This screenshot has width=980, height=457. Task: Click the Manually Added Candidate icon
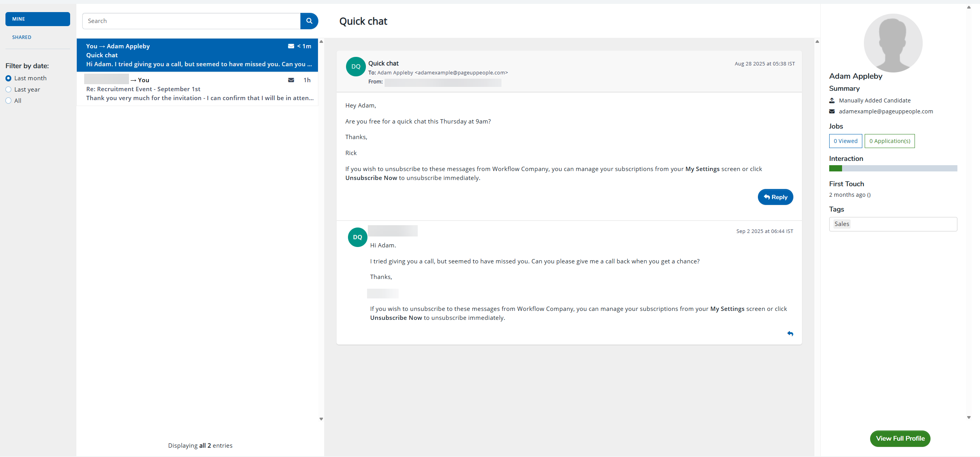coord(832,101)
